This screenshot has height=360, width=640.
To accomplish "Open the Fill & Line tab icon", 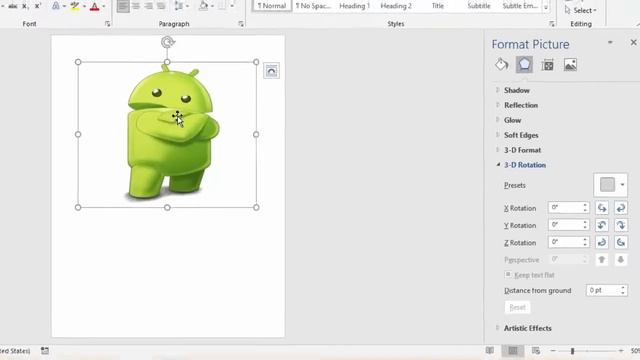I will (502, 65).
